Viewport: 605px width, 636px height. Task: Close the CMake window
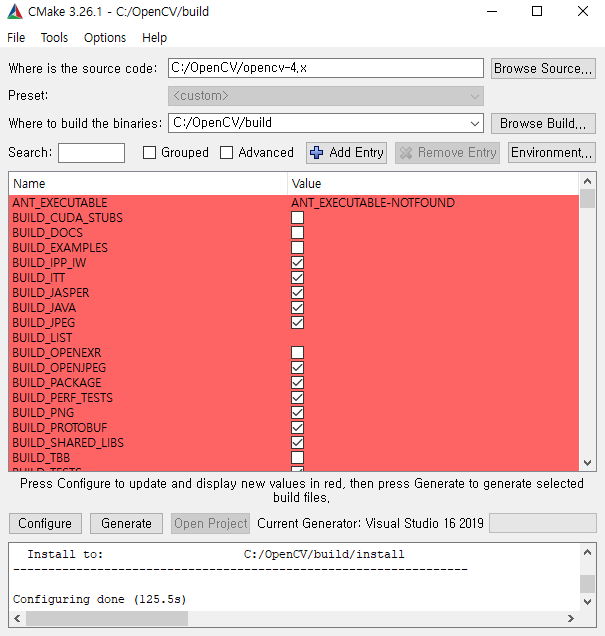coord(583,11)
